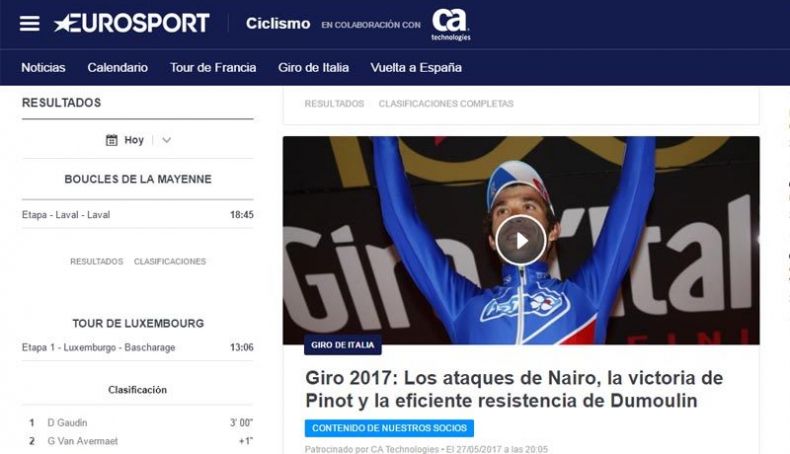Image resolution: width=790 pixels, height=454 pixels.
Task: Open the Noticias menu item
Action: click(43, 68)
